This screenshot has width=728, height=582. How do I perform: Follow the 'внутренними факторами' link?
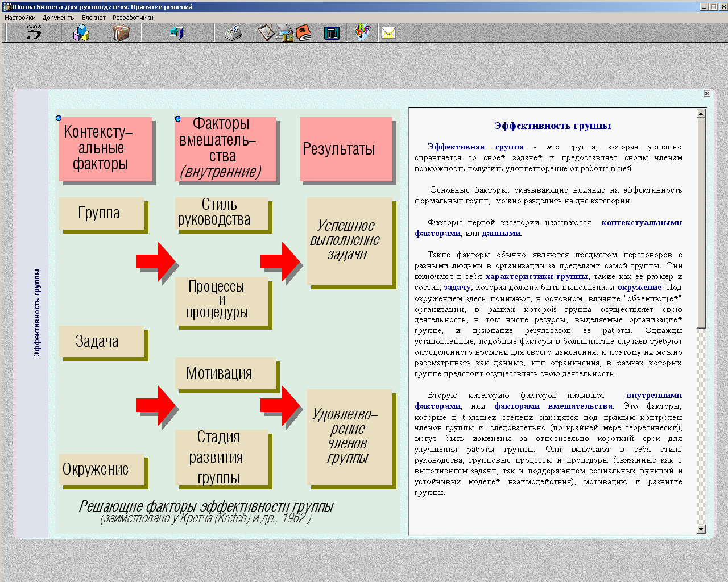(654, 395)
